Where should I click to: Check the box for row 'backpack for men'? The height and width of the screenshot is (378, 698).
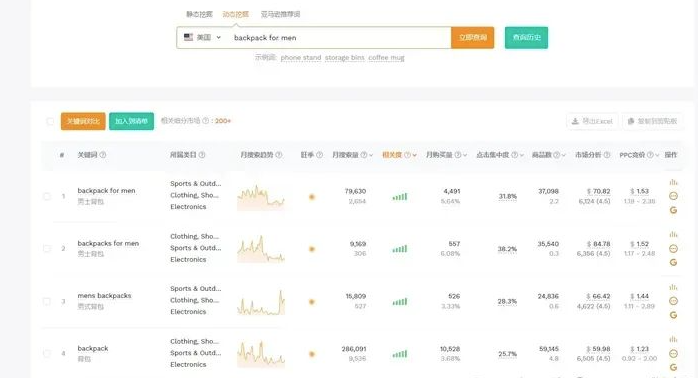pyautogui.click(x=47, y=196)
